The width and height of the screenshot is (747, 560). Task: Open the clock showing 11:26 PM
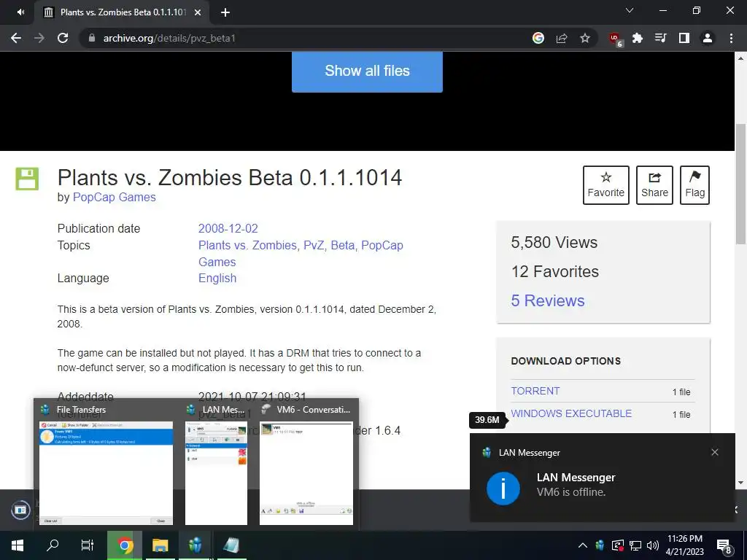point(684,545)
